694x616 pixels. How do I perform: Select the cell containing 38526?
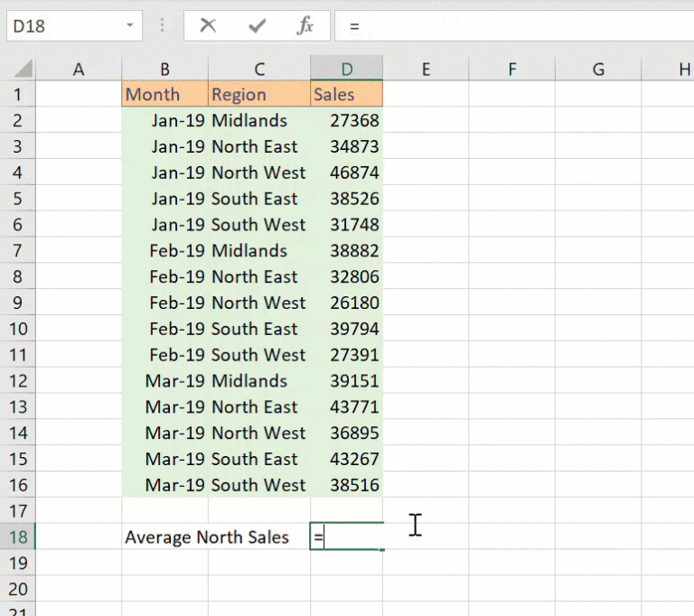pos(347,198)
